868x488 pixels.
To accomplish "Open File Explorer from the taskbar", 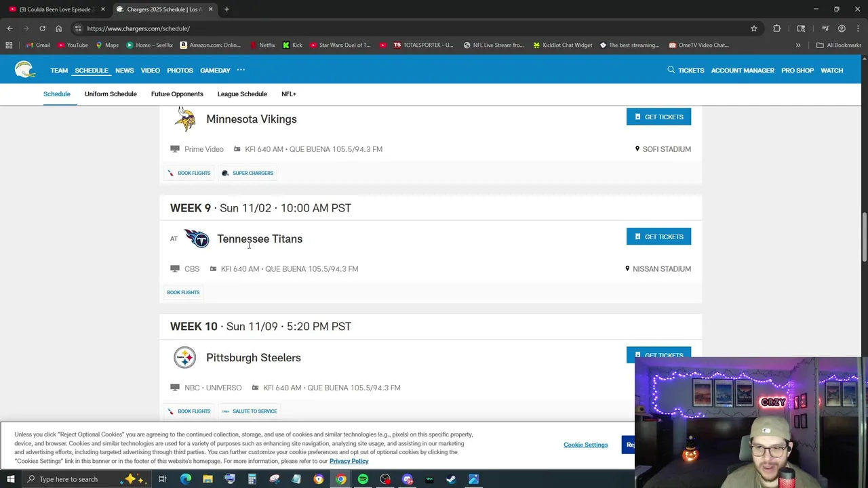I will click(x=208, y=479).
